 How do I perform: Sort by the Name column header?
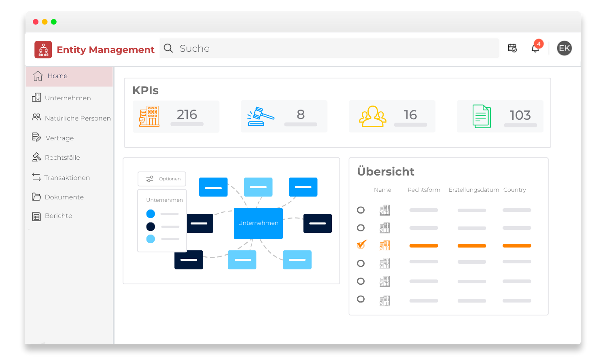pyautogui.click(x=382, y=190)
